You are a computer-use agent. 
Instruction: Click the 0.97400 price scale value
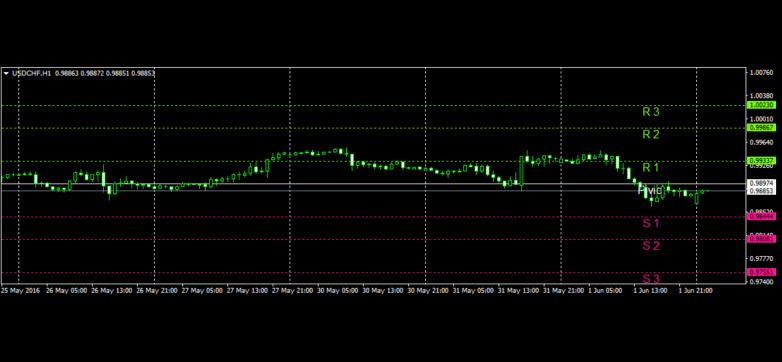[762, 282]
